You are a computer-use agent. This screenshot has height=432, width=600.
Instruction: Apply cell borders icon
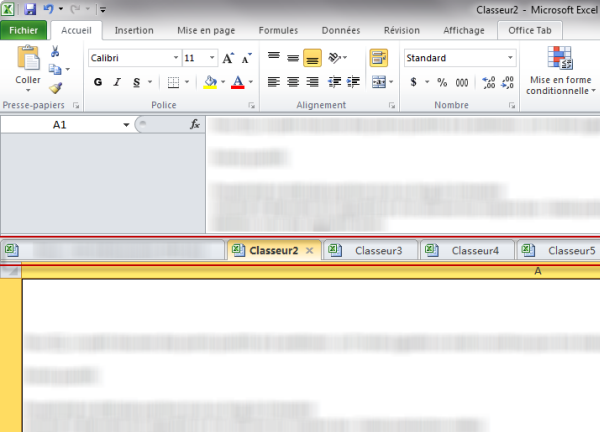[173, 82]
